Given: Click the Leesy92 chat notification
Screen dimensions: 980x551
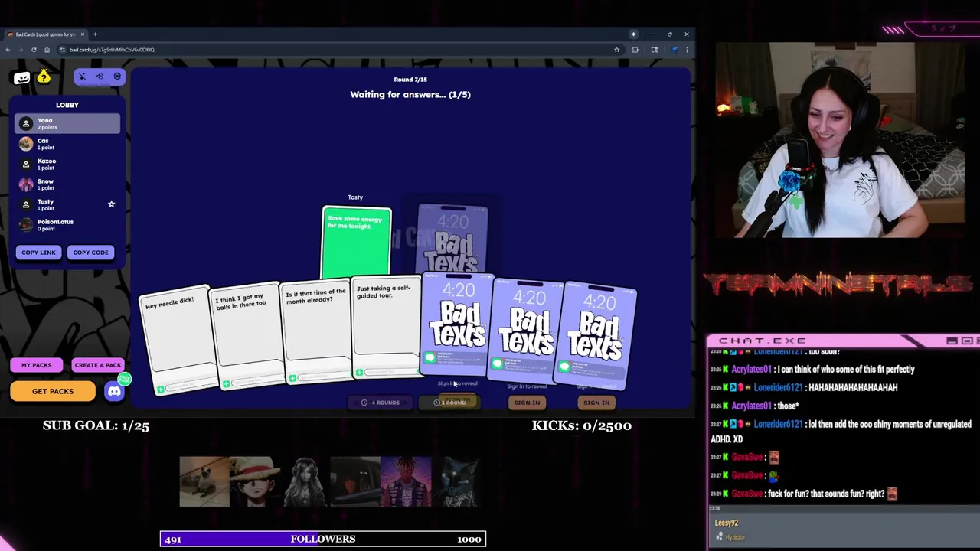Looking at the screenshot, I should point(846,530).
